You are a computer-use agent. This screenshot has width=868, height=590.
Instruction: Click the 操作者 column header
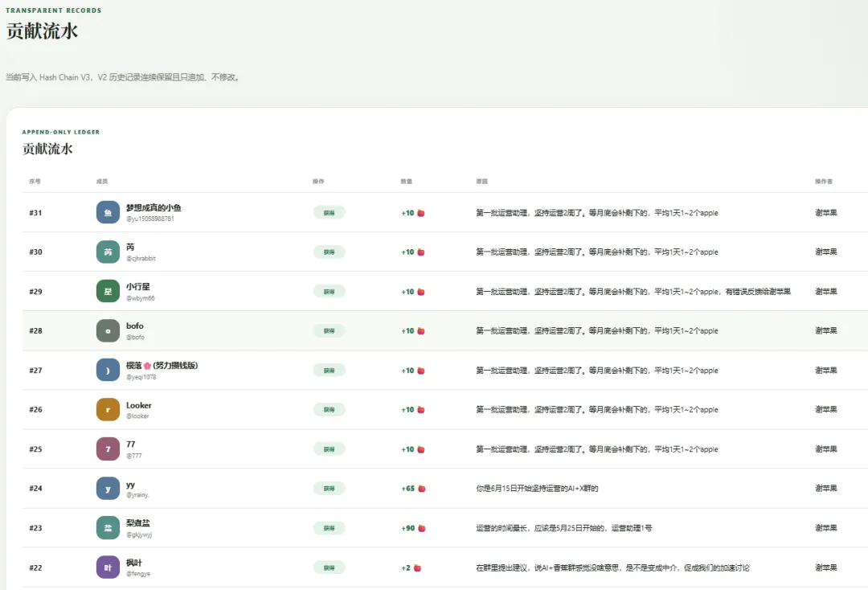[x=824, y=182]
